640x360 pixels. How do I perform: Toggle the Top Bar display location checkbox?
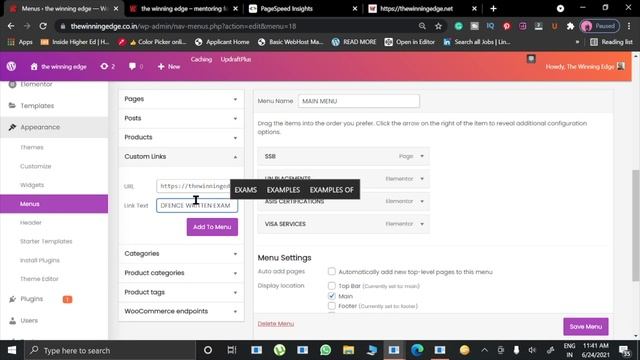[x=332, y=286]
